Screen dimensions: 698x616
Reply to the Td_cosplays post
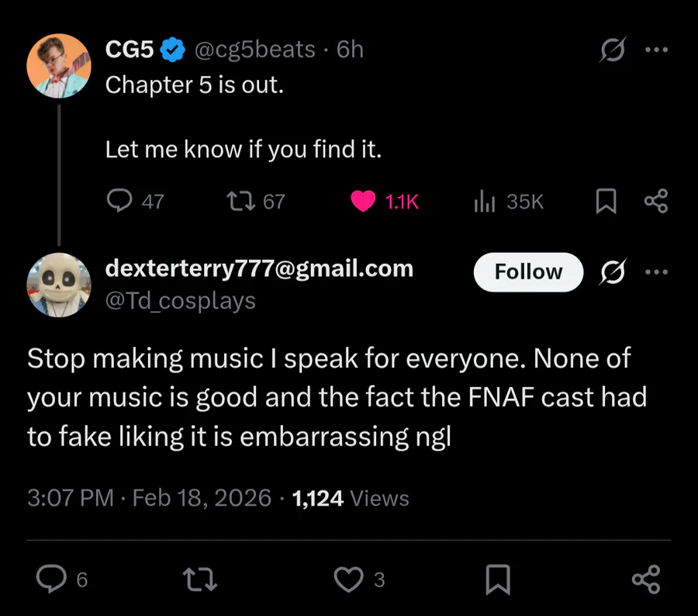52,579
